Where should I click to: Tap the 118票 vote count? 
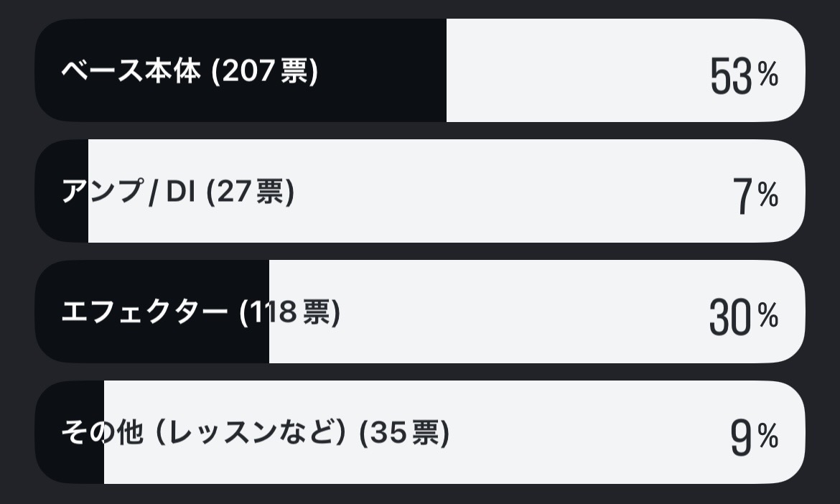point(289,313)
